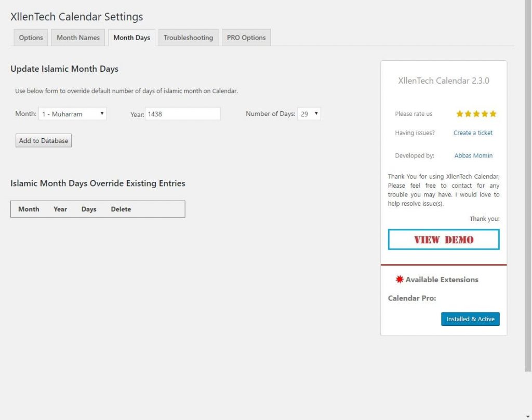This screenshot has width=532, height=420.
Task: Click the first rating star
Action: pos(460,114)
